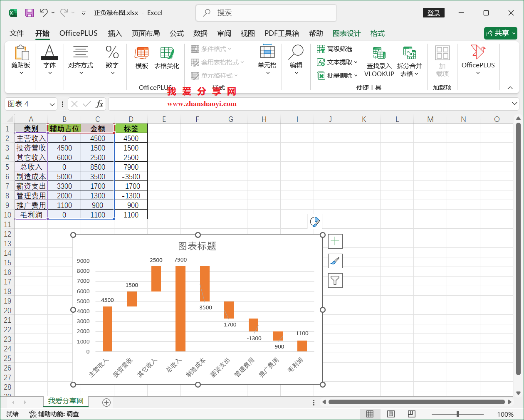Click the chart elements plus icon

(335, 241)
